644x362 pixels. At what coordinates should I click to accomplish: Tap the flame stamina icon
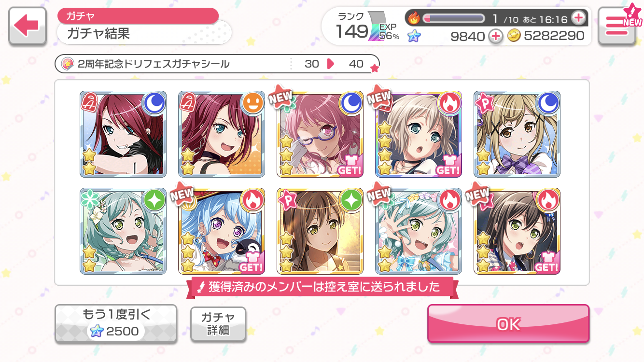click(414, 18)
